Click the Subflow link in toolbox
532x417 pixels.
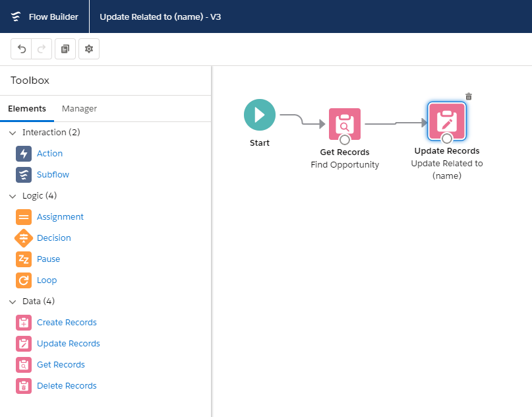click(x=53, y=175)
